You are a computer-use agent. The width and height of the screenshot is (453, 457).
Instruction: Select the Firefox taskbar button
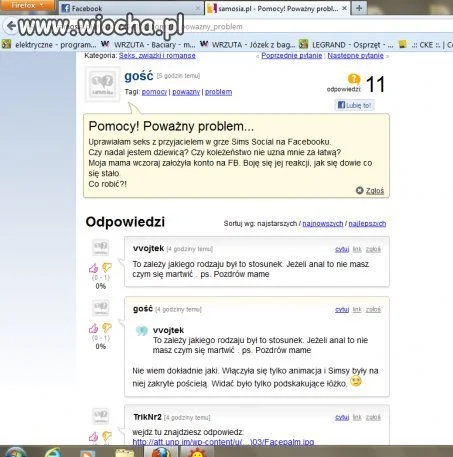161,452
